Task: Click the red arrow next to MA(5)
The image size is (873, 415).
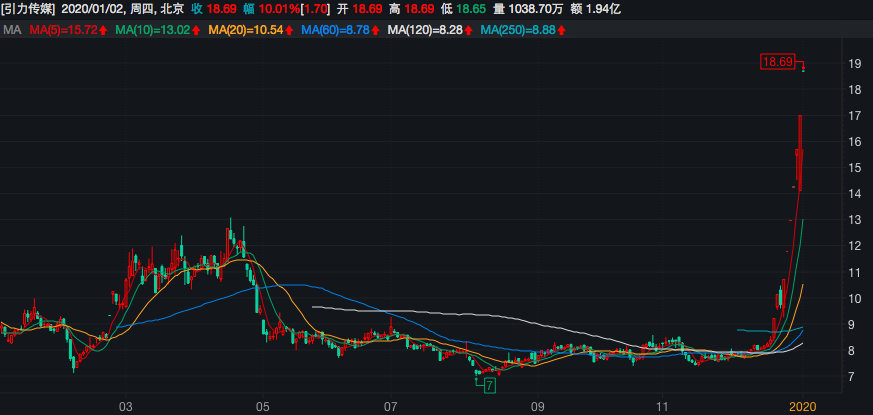Action: pos(103,31)
